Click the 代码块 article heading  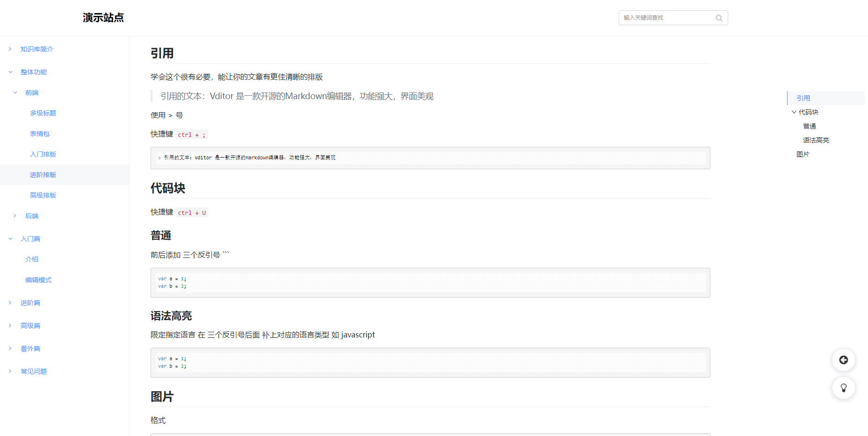168,188
